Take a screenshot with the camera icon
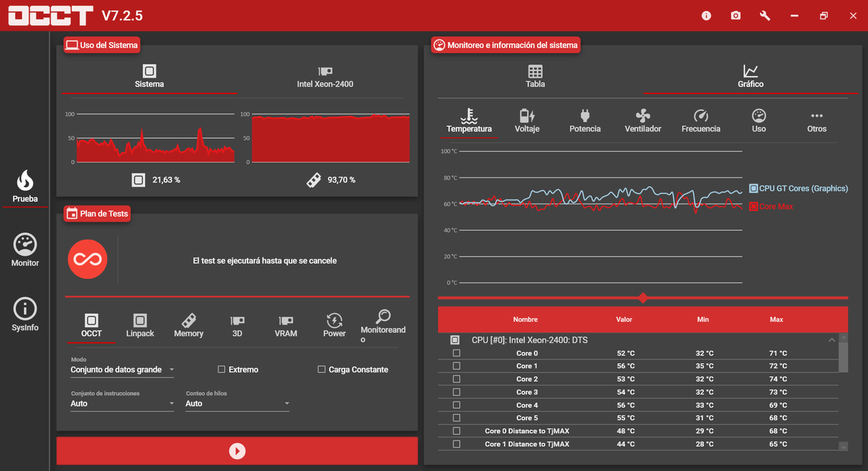The image size is (868, 471). pos(736,16)
